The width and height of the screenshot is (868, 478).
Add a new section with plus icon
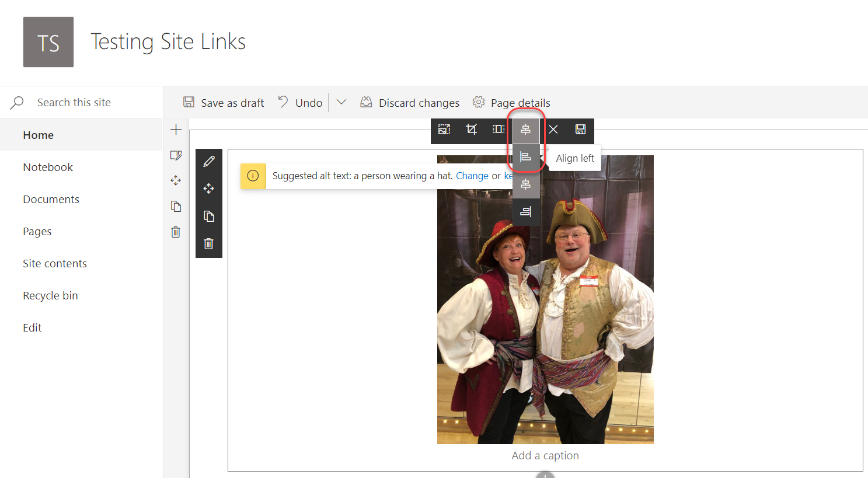tap(176, 129)
